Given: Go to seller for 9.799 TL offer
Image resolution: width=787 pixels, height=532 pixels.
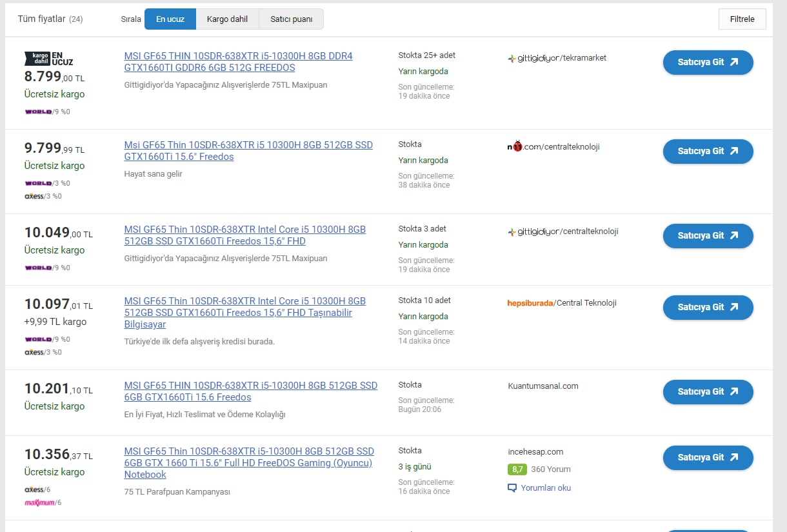Looking at the screenshot, I should click(x=708, y=152).
